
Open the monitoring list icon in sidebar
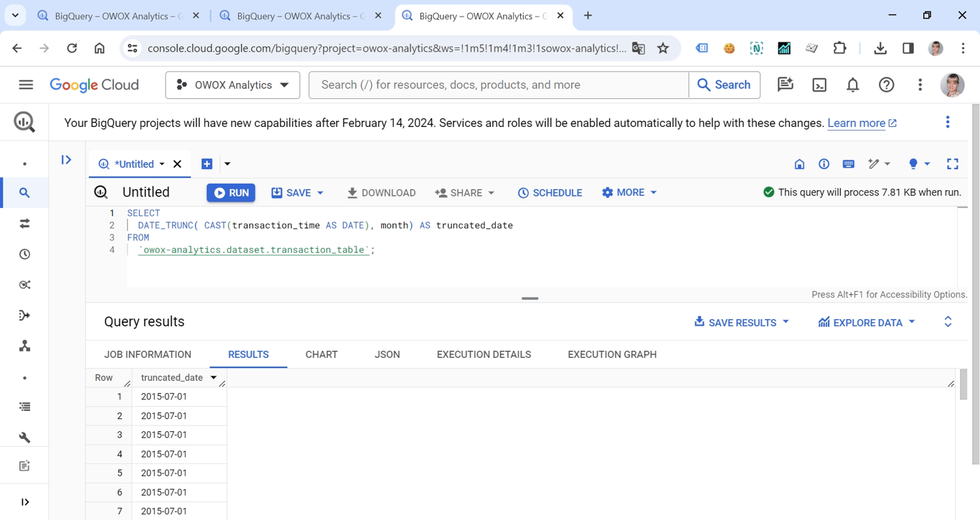pyautogui.click(x=24, y=407)
